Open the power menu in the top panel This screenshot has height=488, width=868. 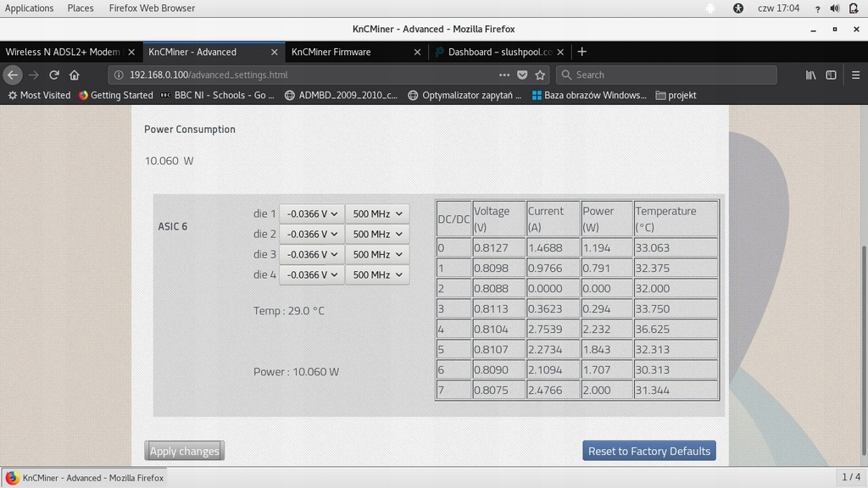click(x=854, y=8)
